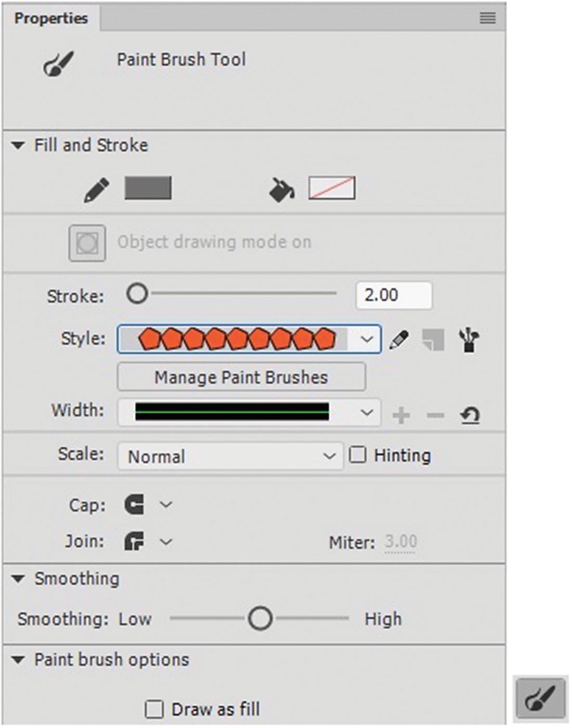
Task: Open the Cap style dropdown
Action: pos(166,504)
